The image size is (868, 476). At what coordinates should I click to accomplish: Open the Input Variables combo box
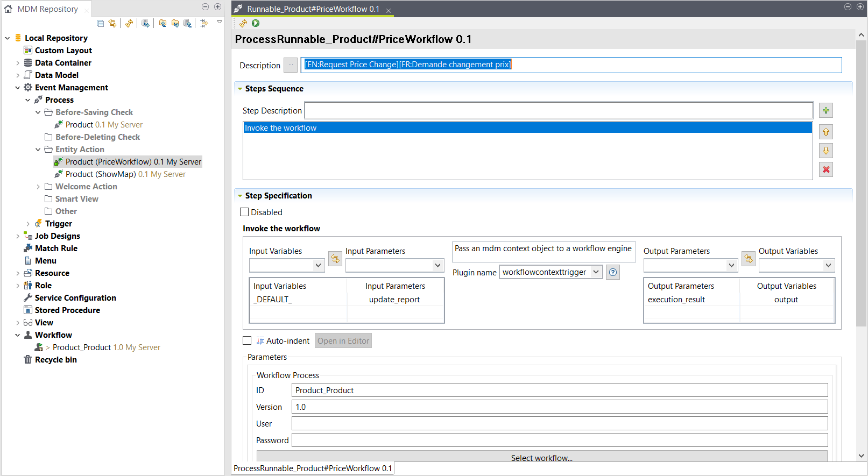coord(318,265)
